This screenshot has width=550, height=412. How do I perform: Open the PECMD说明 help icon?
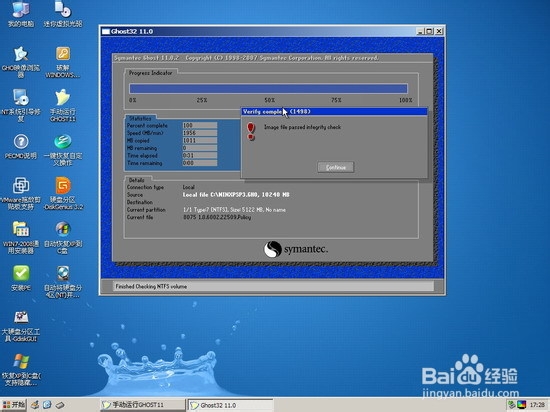tap(21, 147)
